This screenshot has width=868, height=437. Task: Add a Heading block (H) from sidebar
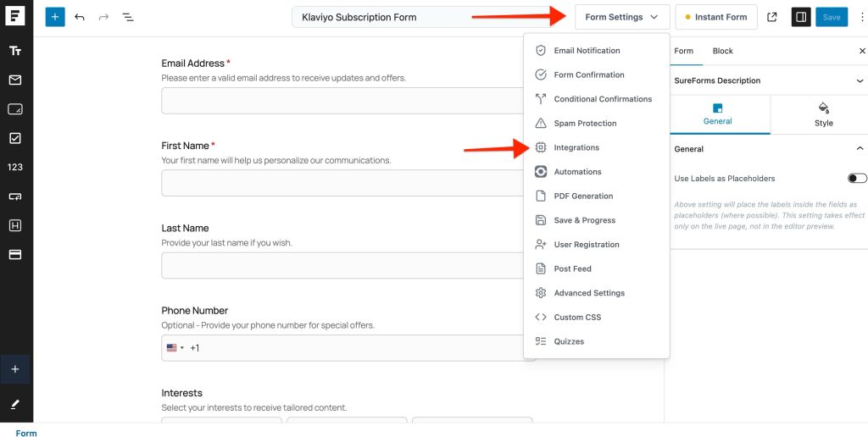point(15,225)
